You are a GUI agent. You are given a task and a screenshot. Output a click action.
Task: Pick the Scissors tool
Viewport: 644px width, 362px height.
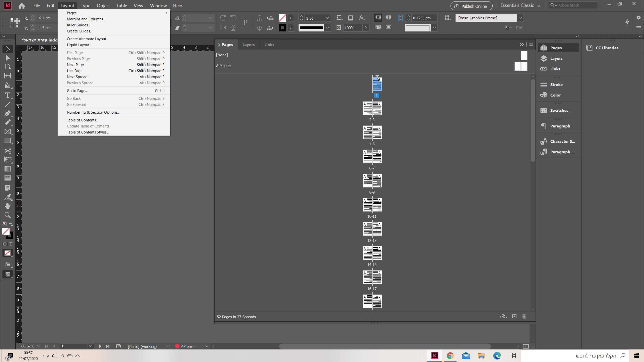(x=8, y=151)
